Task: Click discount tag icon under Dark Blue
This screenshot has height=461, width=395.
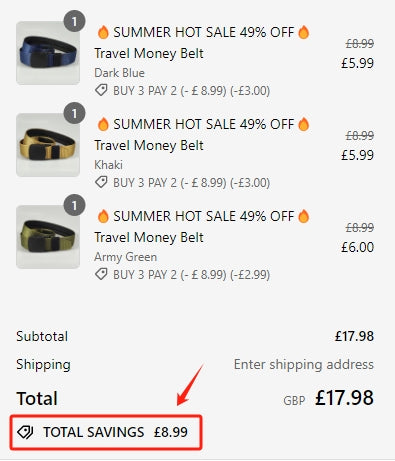Action: 101,90
